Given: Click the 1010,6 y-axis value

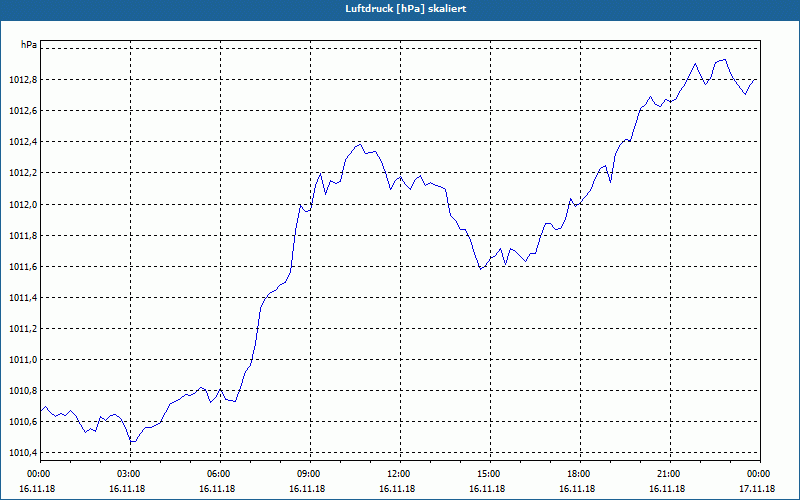Looking at the screenshot, I should [23, 422].
